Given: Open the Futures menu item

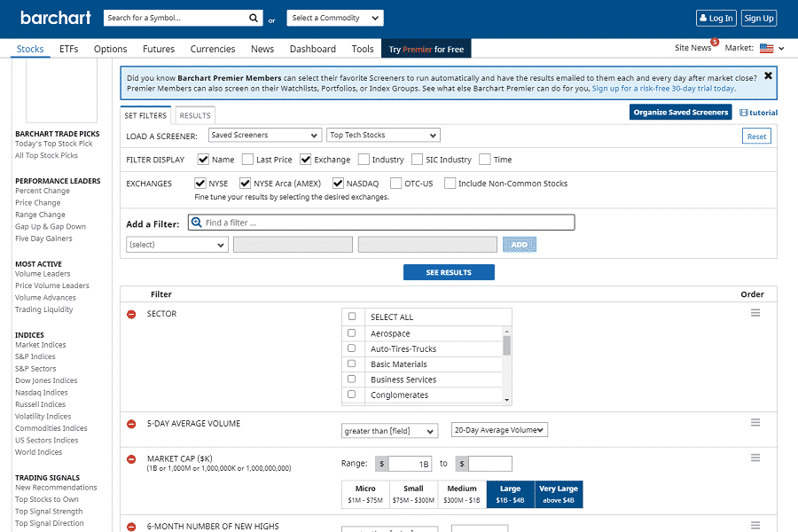Looking at the screenshot, I should tap(159, 49).
